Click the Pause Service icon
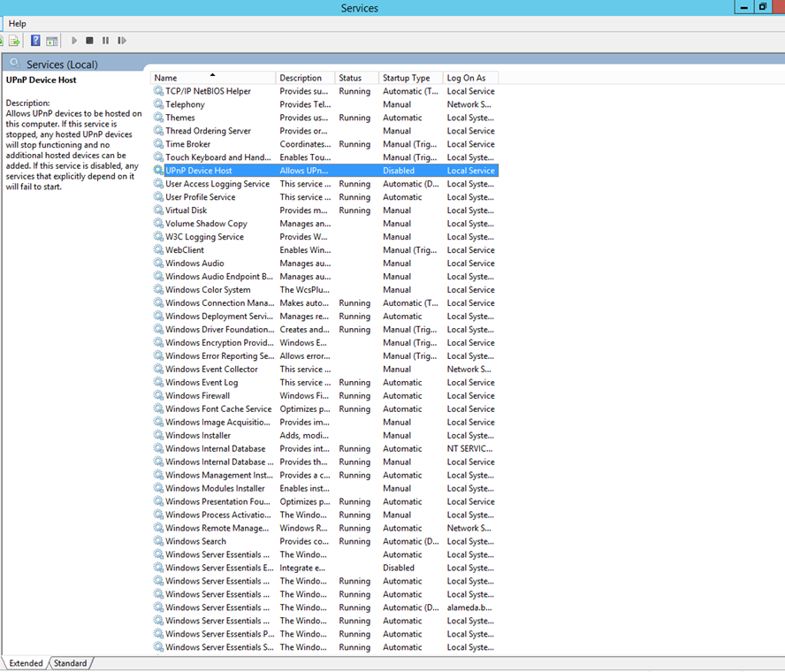Screen dimensions: 785x672 pyautogui.click(x=105, y=40)
